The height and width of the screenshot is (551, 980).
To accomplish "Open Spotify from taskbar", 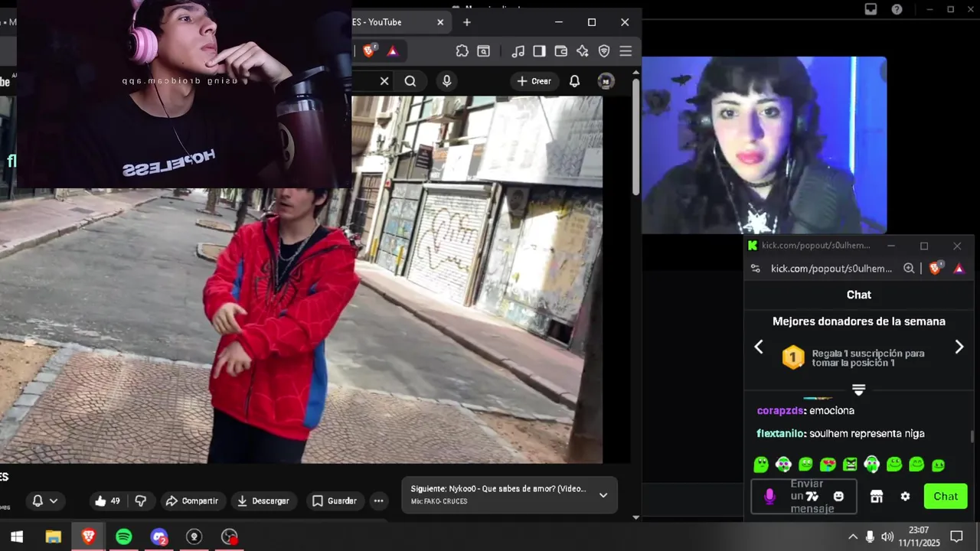I will (x=123, y=536).
